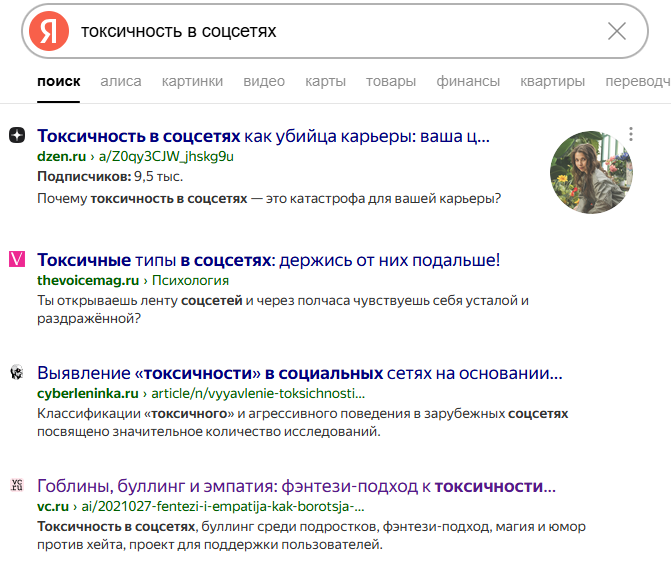
Task: Open the «видео» tab
Action: (x=264, y=81)
